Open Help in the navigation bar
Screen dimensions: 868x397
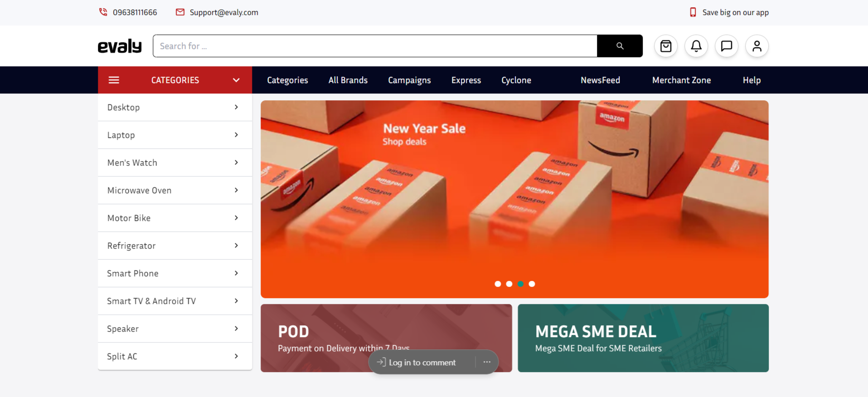pos(752,80)
